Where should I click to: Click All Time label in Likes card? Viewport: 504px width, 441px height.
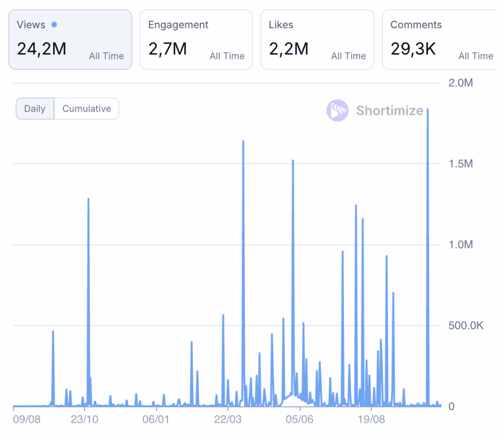348,56
